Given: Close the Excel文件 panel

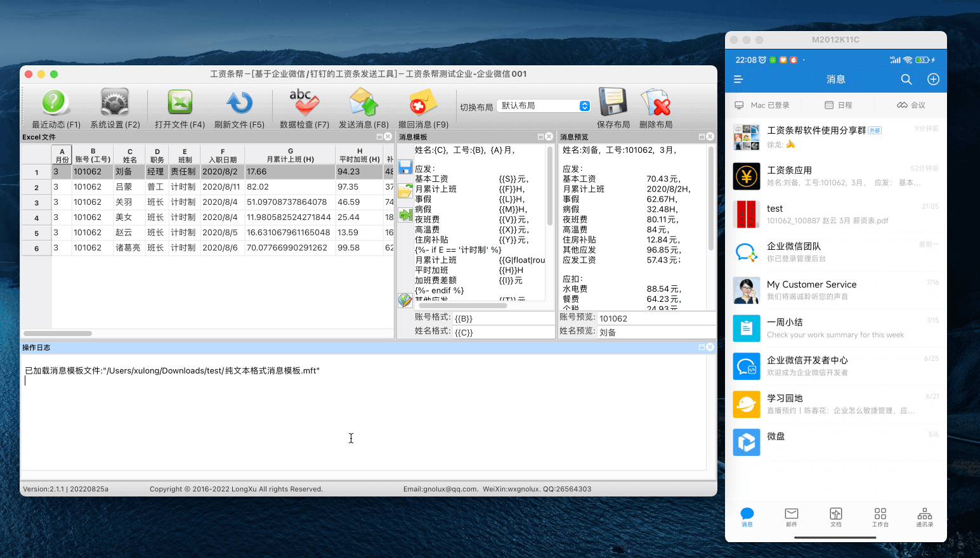Looking at the screenshot, I should coord(388,137).
